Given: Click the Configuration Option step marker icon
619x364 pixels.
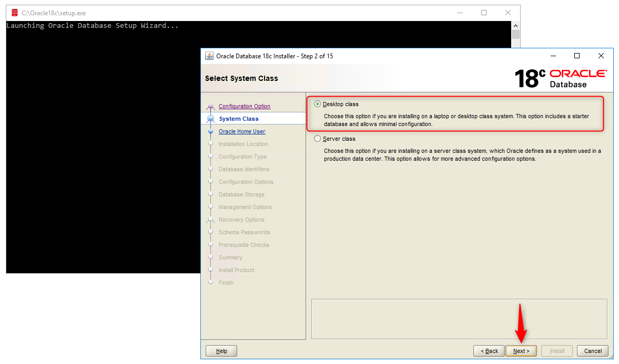Looking at the screenshot, I should pyautogui.click(x=211, y=107).
